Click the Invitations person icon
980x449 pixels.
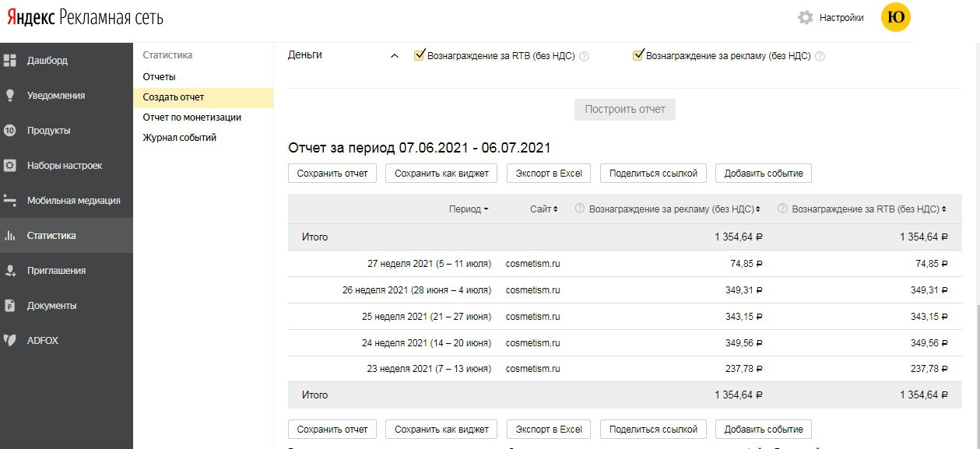[10, 270]
